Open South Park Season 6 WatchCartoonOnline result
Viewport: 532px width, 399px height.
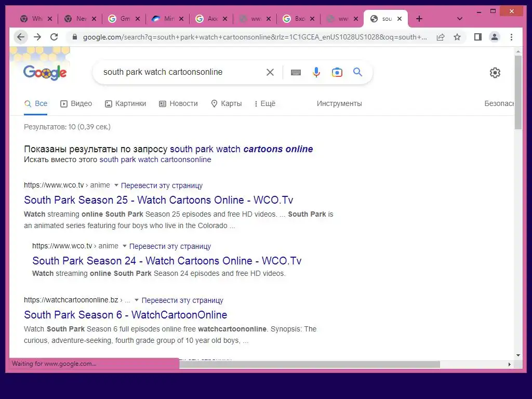point(126,314)
